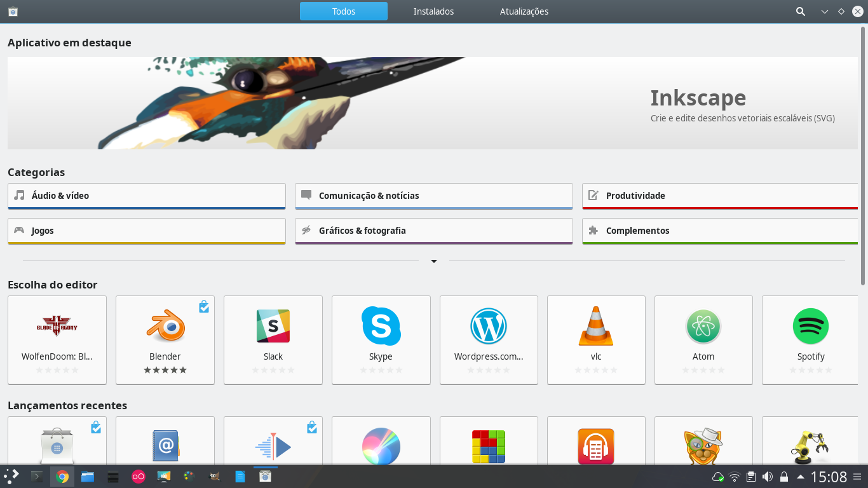
Task: Click the cloud sync tray icon
Action: pos(718,477)
